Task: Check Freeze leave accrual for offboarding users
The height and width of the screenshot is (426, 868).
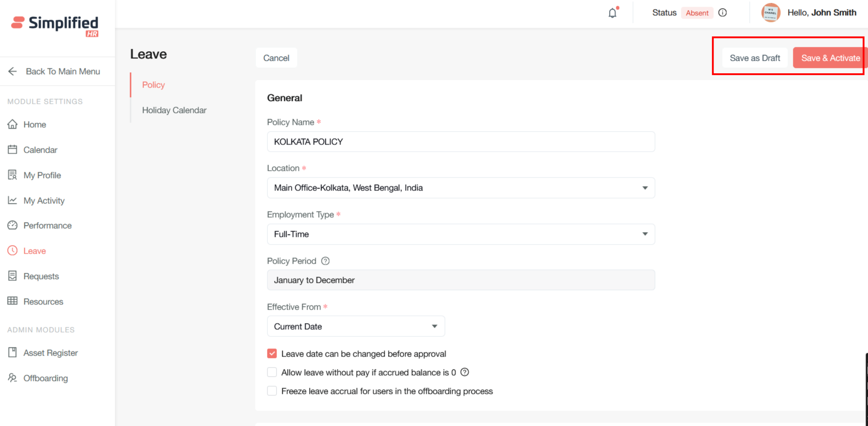Action: [272, 391]
